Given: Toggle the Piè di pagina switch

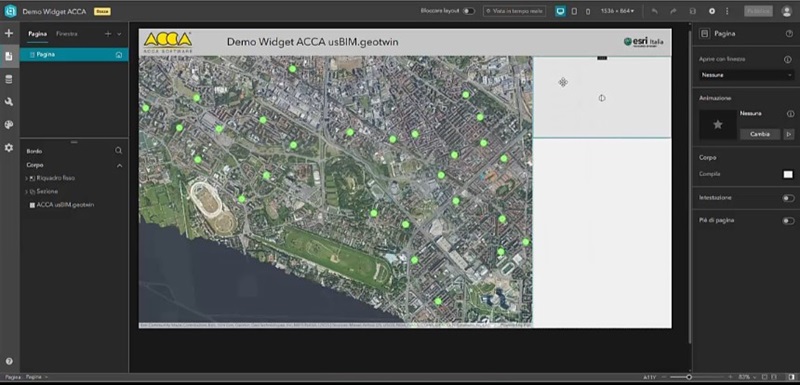Looking at the screenshot, I should click(x=788, y=221).
